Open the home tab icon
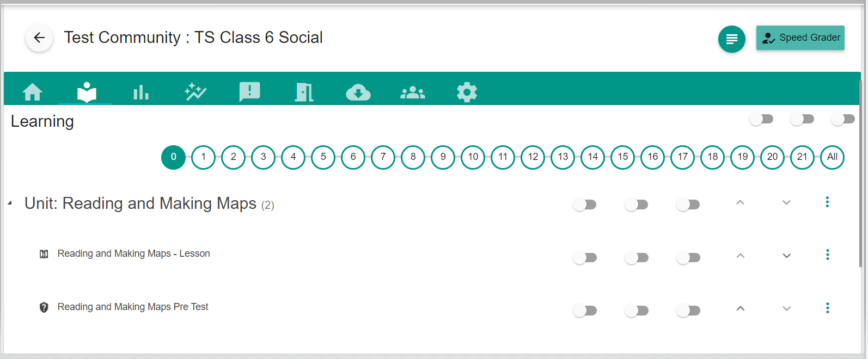Screen dimensions: 868x359 (33, 92)
